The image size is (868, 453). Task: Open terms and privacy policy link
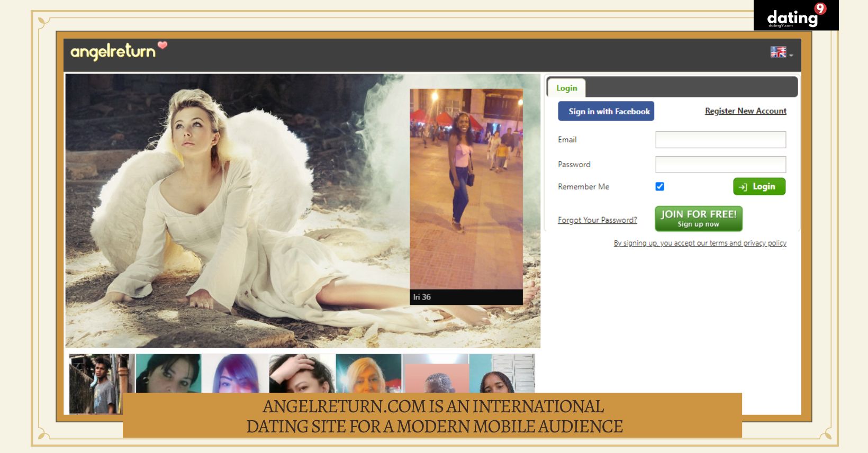[x=700, y=243]
